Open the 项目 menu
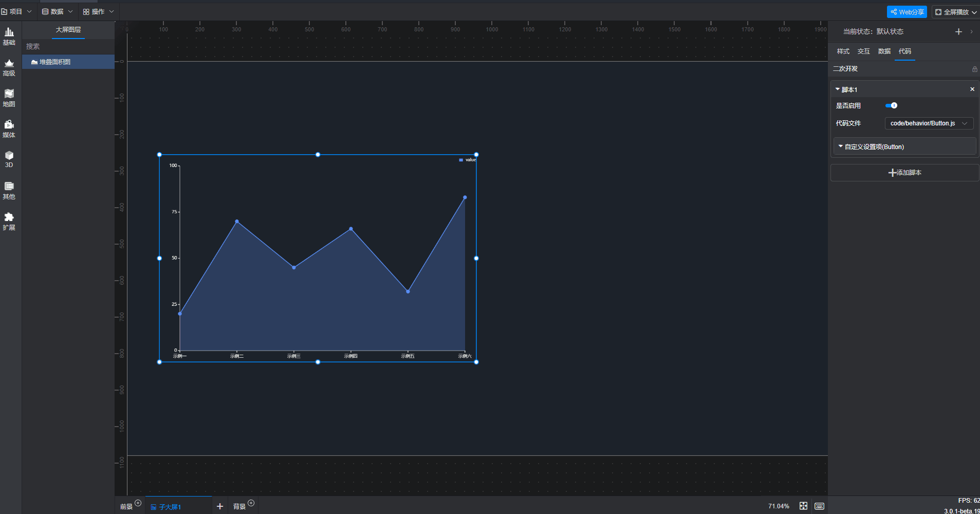The image size is (980, 514). click(x=16, y=11)
